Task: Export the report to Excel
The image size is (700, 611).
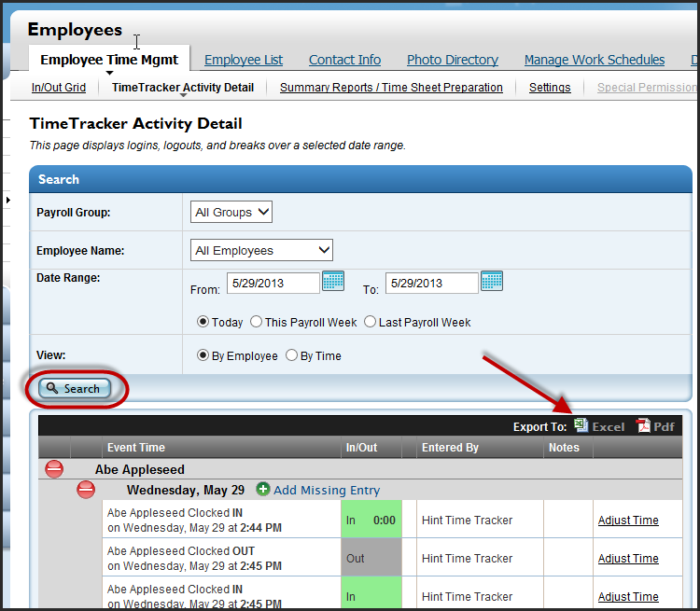Action: coord(599,426)
